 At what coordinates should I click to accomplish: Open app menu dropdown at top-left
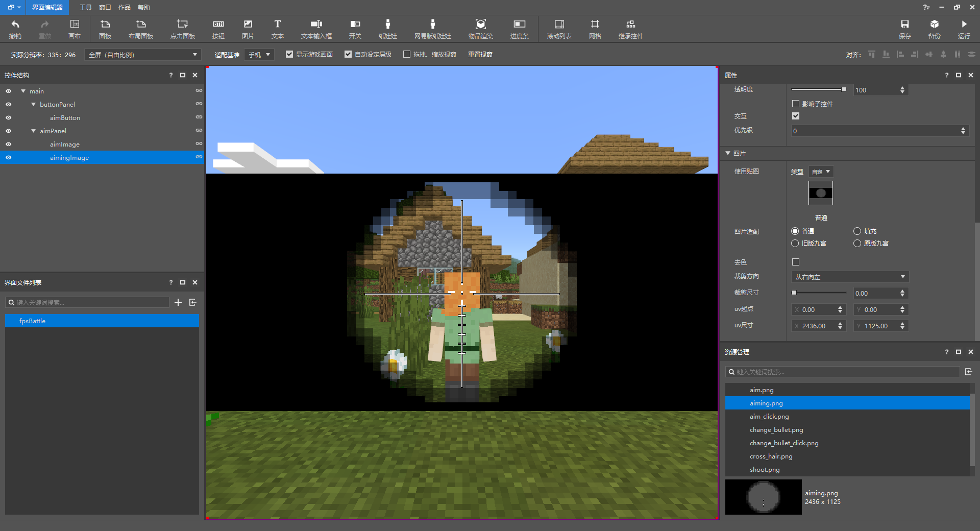click(14, 7)
